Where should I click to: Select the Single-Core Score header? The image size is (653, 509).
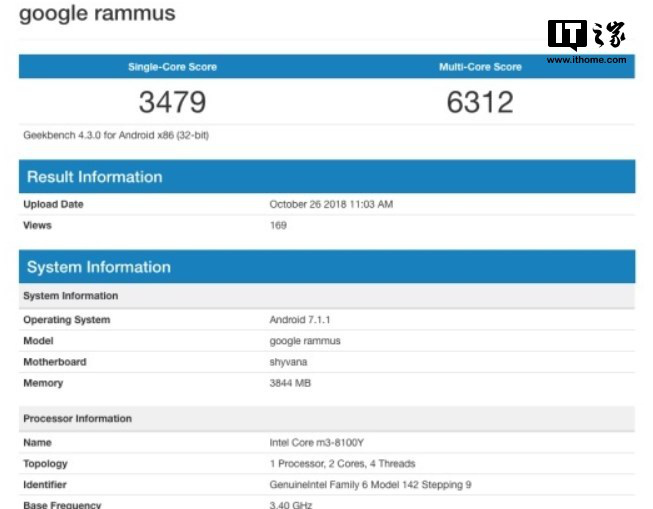172,67
